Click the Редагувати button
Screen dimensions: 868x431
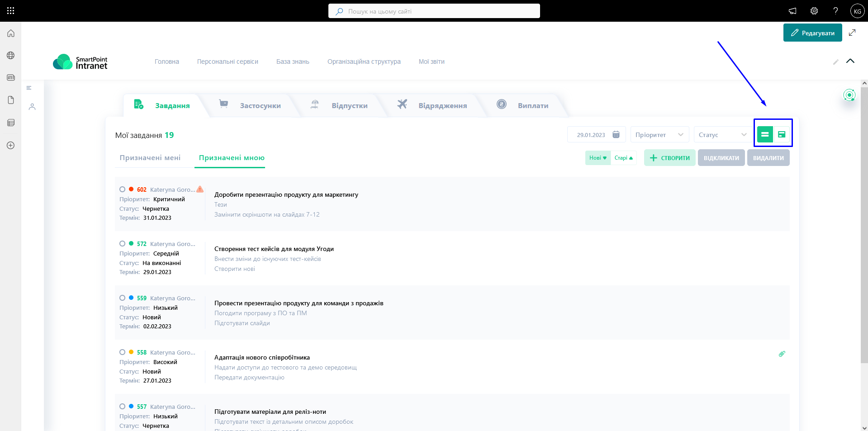coord(812,33)
